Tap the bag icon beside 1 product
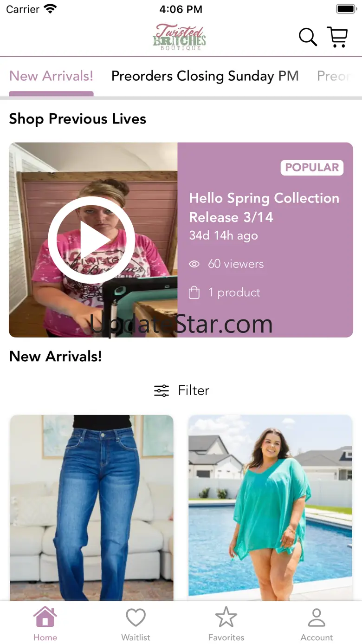 tap(194, 293)
